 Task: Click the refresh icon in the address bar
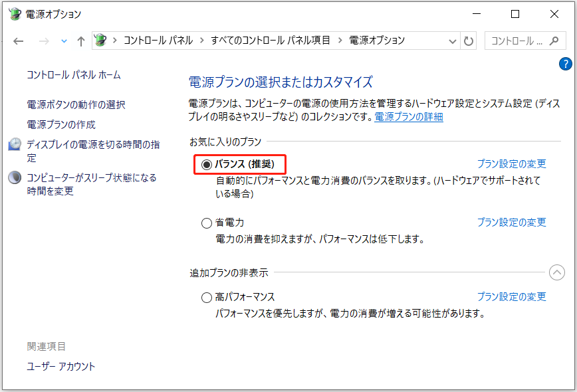469,41
